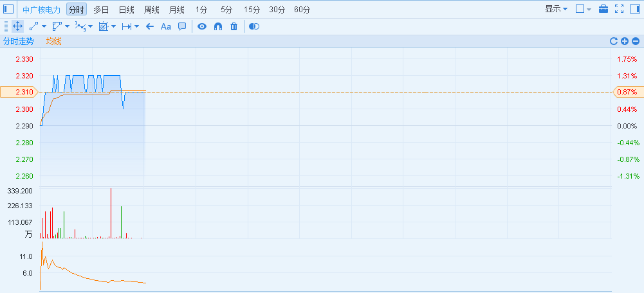
Task: Switch to the 15分 period tab
Action: pos(252,10)
